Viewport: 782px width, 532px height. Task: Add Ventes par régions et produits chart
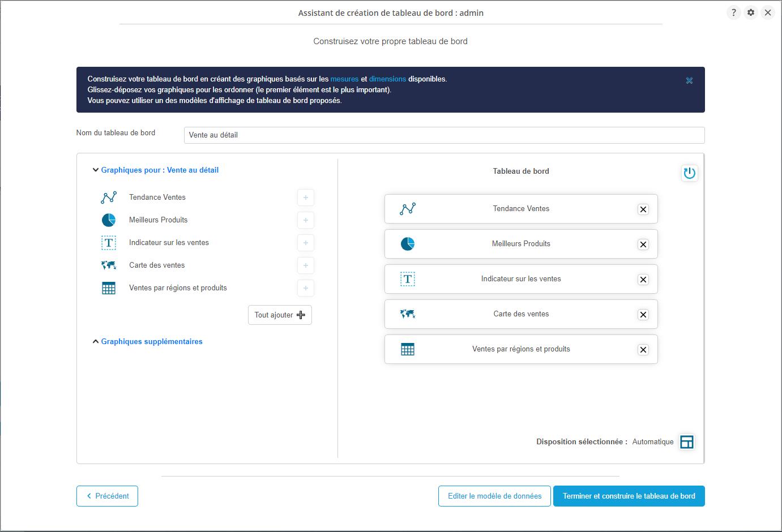pyautogui.click(x=305, y=288)
